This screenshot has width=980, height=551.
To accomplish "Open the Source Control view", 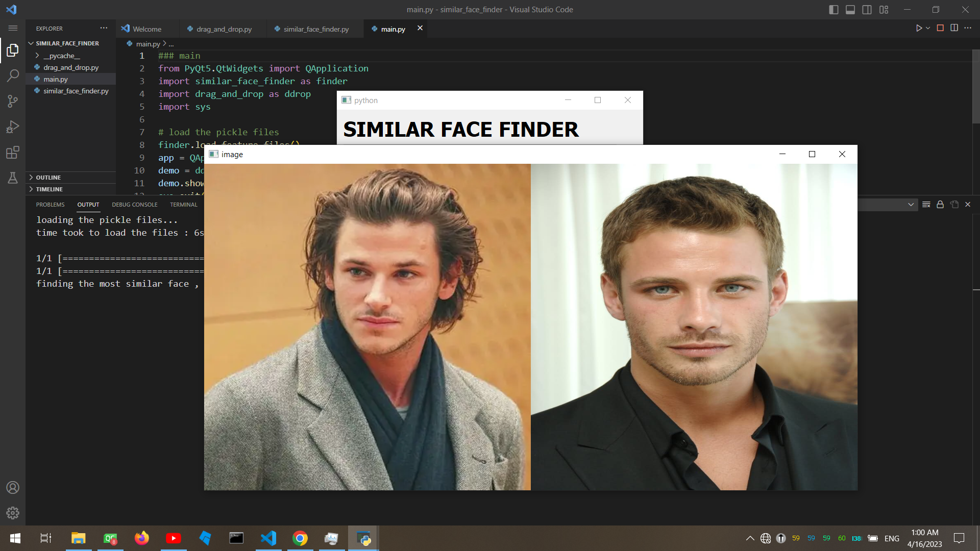I will tap(13, 101).
